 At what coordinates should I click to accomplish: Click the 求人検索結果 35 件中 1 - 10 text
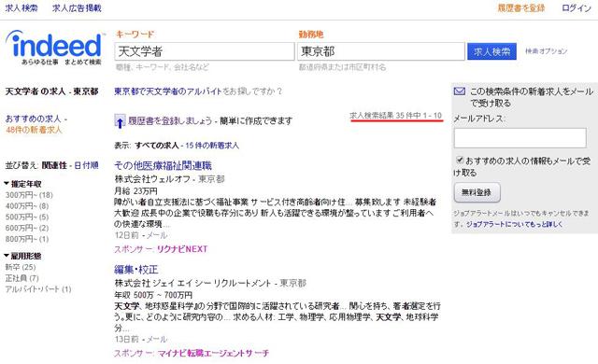tap(396, 116)
